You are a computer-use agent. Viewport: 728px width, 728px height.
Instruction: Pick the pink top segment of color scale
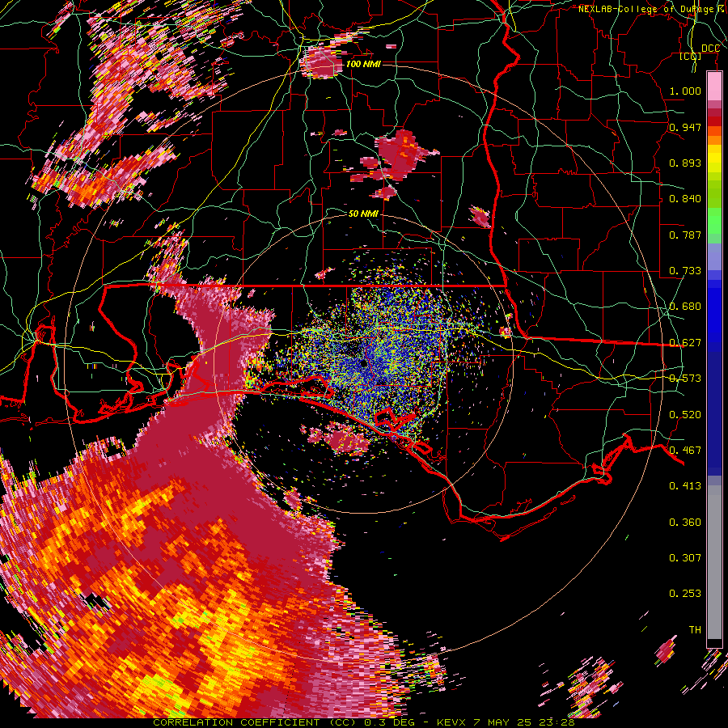pos(714,87)
